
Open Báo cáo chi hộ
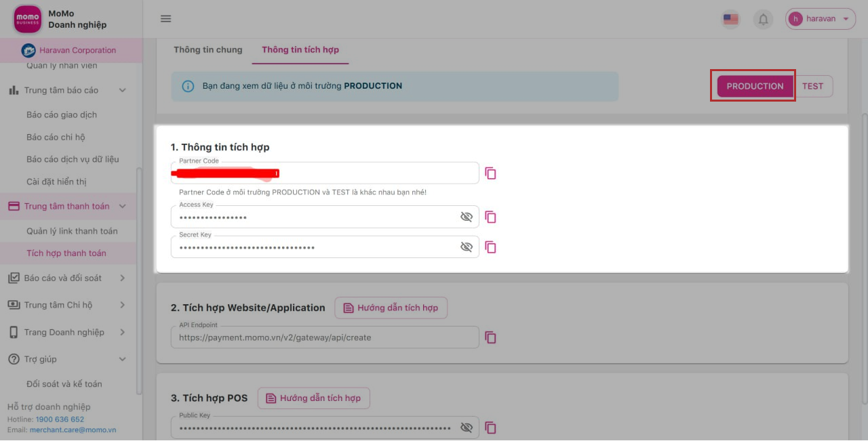56,137
